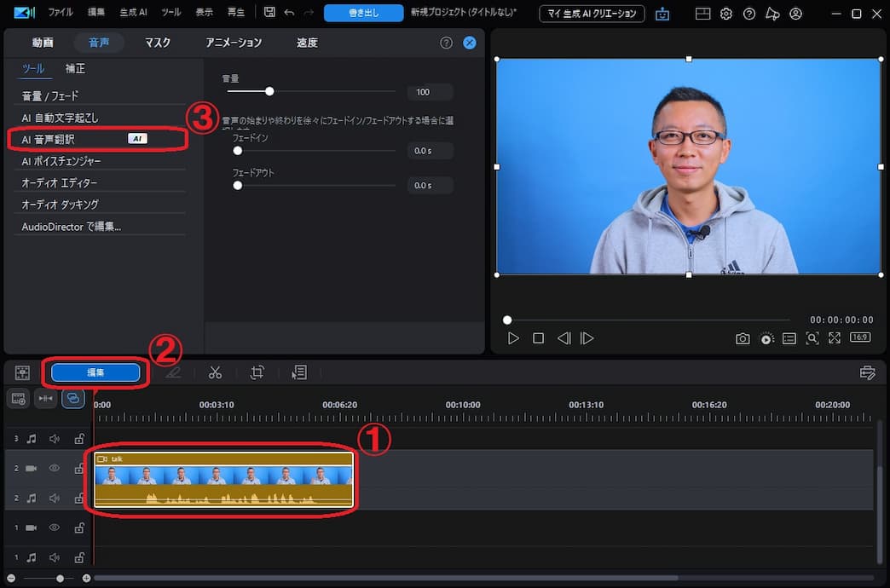Enter fullscreen preview mode
This screenshot has height=588, width=890.
pyautogui.click(x=835, y=338)
